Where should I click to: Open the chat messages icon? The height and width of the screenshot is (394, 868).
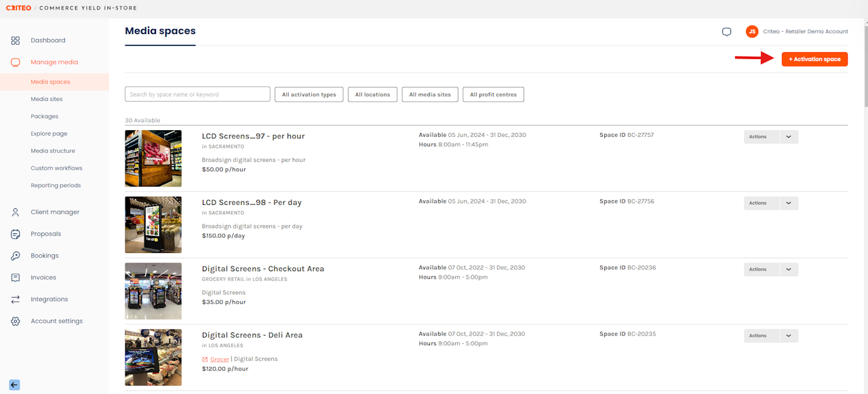tap(726, 32)
